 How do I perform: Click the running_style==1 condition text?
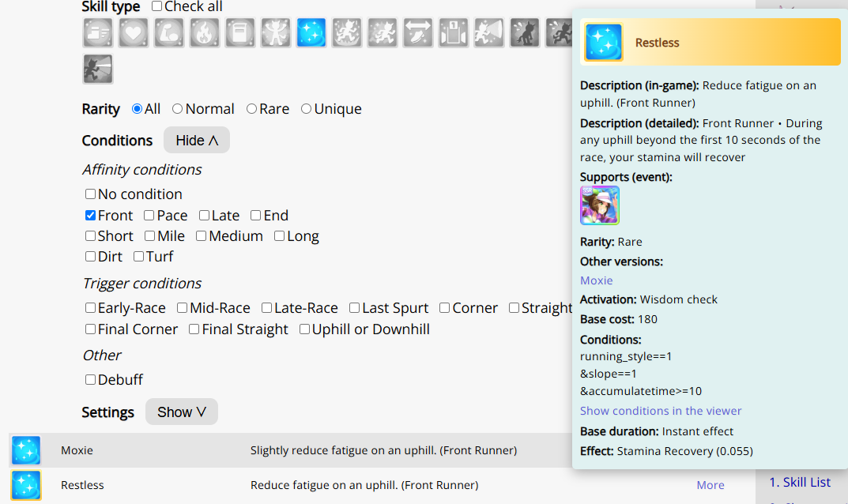coord(626,356)
